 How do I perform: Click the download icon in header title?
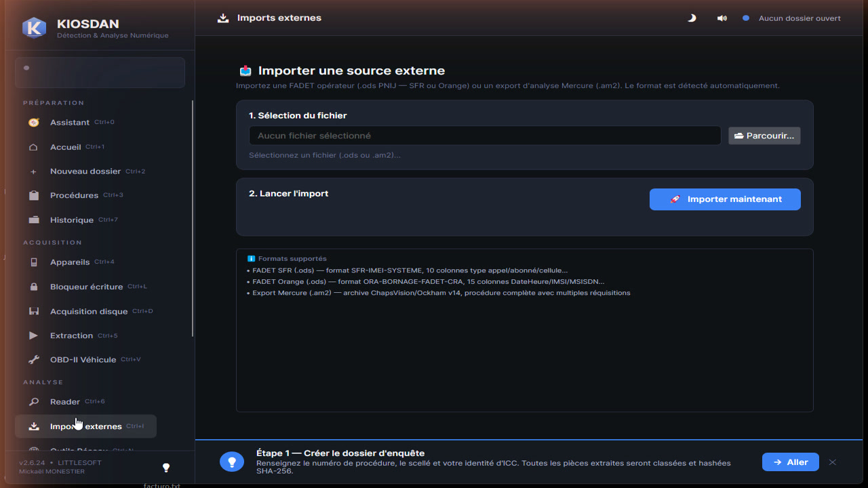(x=223, y=18)
